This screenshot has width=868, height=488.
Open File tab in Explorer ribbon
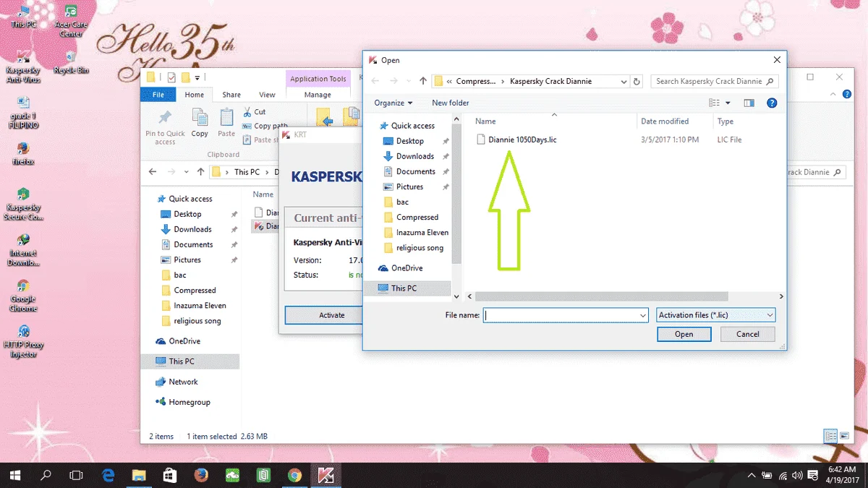pyautogui.click(x=158, y=95)
